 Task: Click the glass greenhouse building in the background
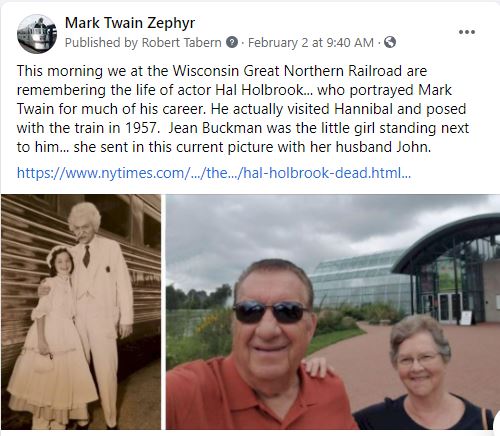tap(362, 282)
